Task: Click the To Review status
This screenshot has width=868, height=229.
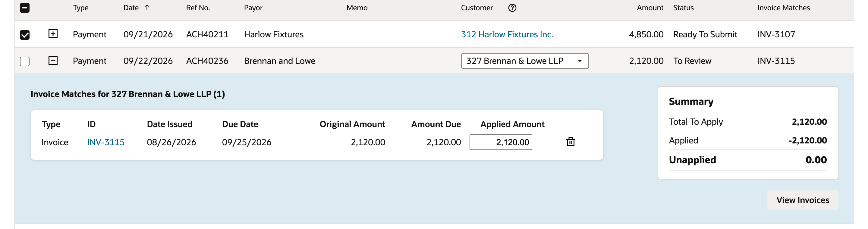Action: coord(692,61)
